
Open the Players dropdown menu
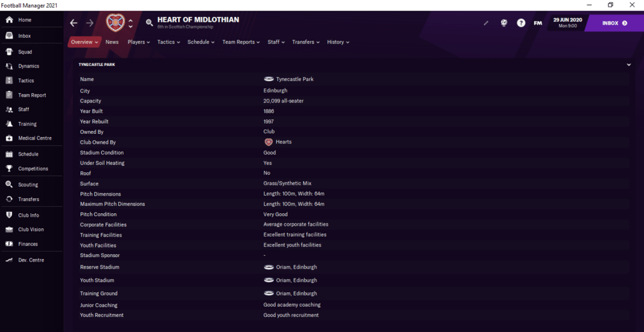pos(138,42)
